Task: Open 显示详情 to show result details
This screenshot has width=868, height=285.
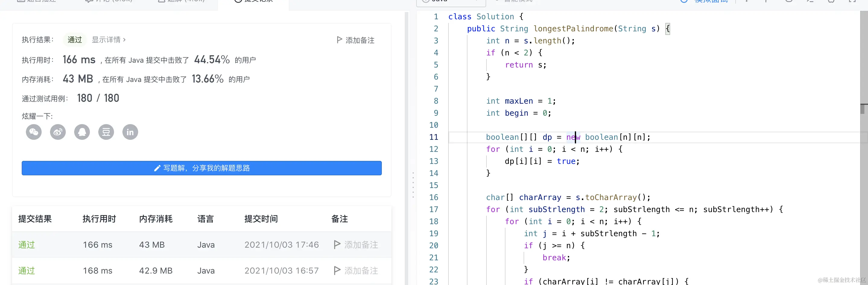Action: (x=109, y=40)
